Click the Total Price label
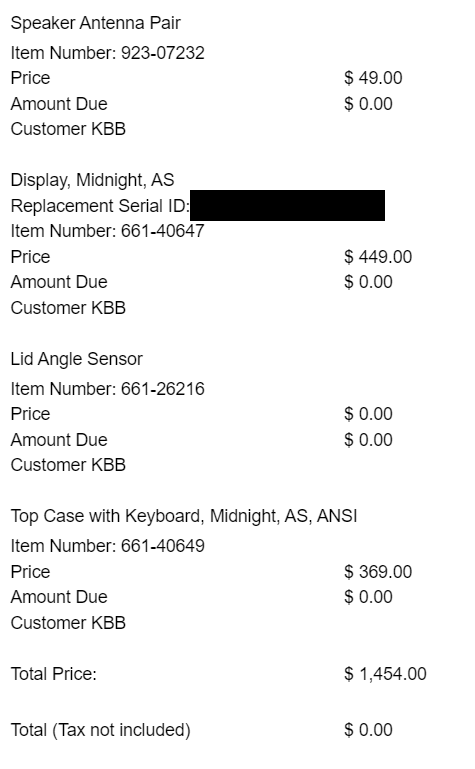475x769 pixels. [x=53, y=674]
